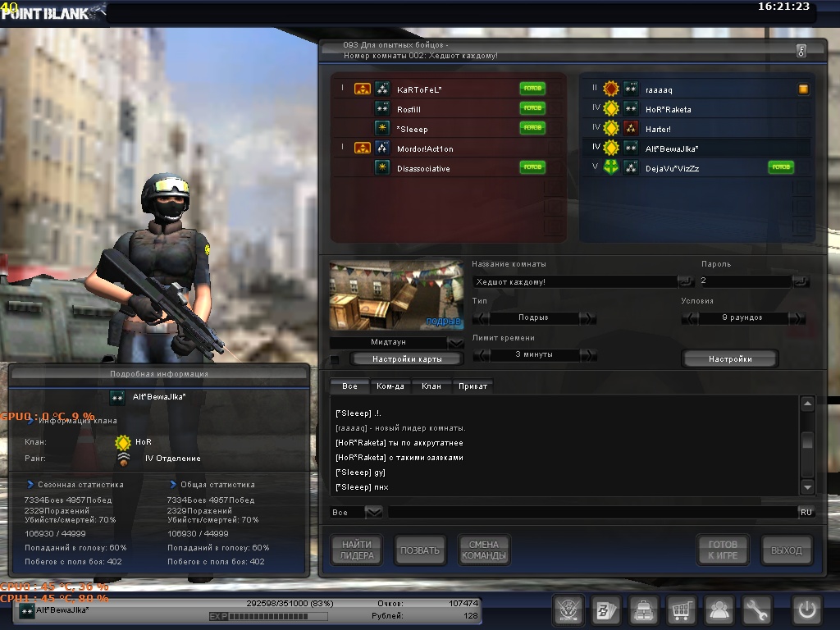Open Настройки карты map settings

click(407, 359)
